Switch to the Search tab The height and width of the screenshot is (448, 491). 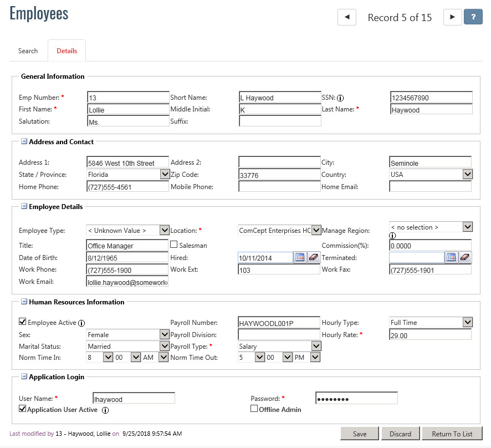(28, 51)
